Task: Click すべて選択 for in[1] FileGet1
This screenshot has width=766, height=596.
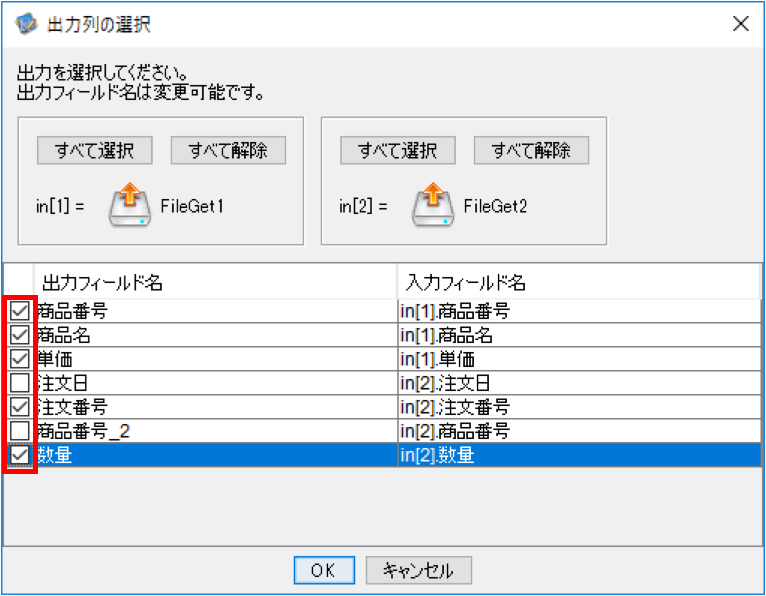Action: point(95,150)
